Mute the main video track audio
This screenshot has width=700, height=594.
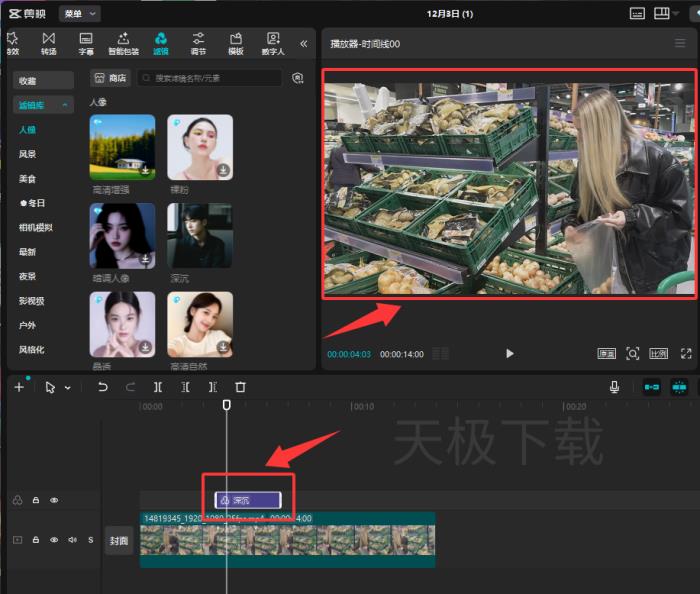click(x=72, y=540)
